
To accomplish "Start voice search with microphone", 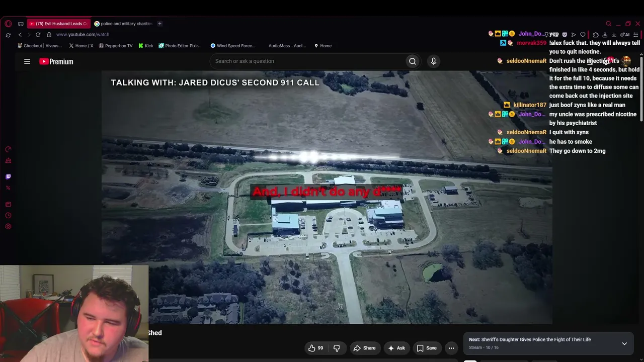I will click(x=434, y=61).
